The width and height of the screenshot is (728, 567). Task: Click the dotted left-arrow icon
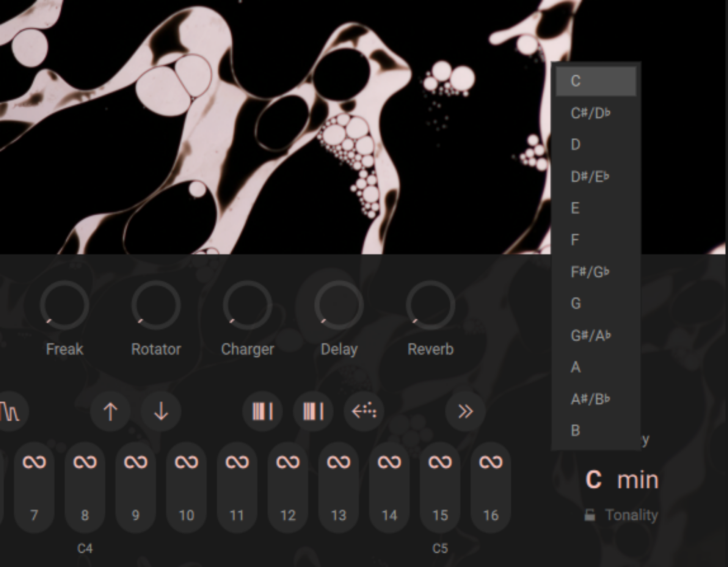pyautogui.click(x=364, y=412)
